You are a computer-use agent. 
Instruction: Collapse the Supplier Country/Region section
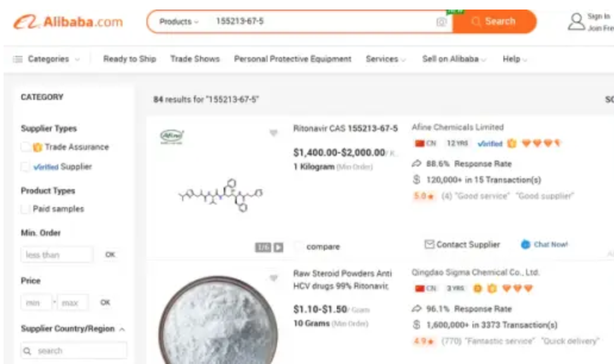coord(122,329)
